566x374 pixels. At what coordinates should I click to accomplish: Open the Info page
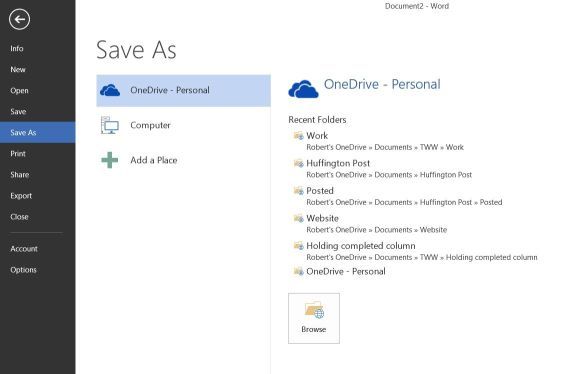17,48
